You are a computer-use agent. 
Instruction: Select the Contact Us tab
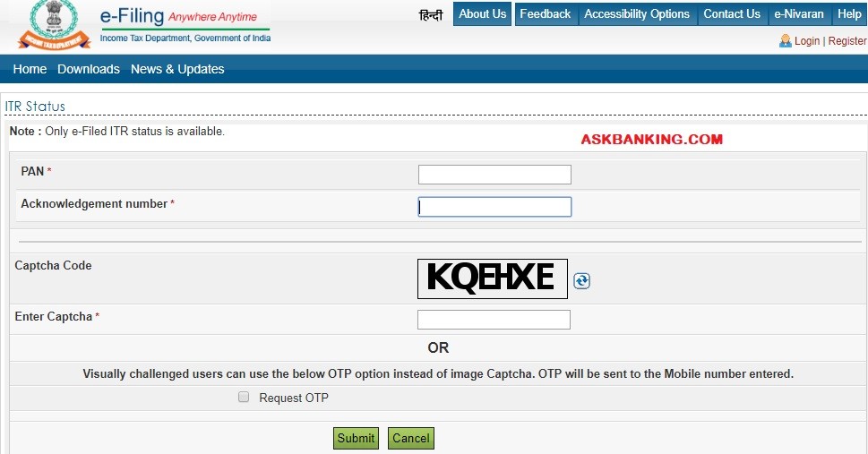coord(732,13)
